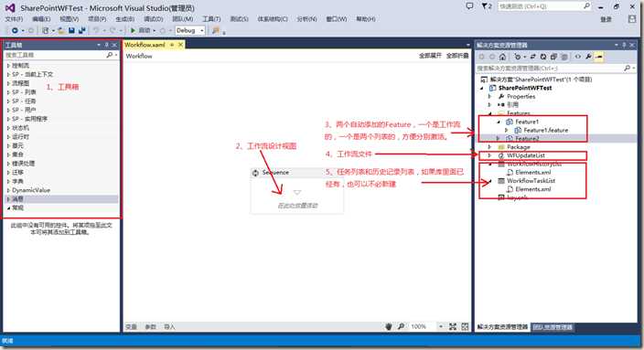
Task: Click the Fit to Screen icon in the designer footer
Action: [x=453, y=326]
